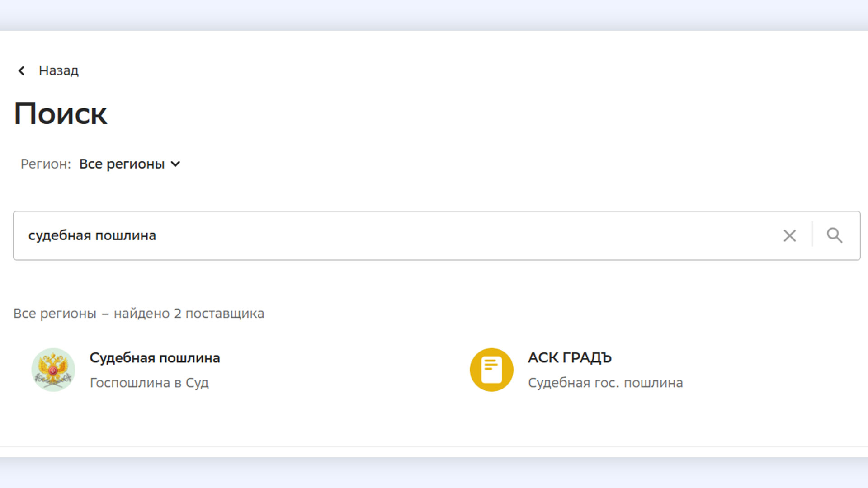
Task: Click the 'Назад' link text
Action: click(x=59, y=71)
